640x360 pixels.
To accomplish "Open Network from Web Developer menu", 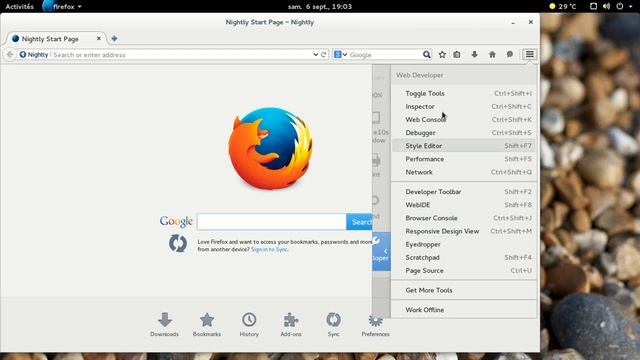I will point(464,172).
